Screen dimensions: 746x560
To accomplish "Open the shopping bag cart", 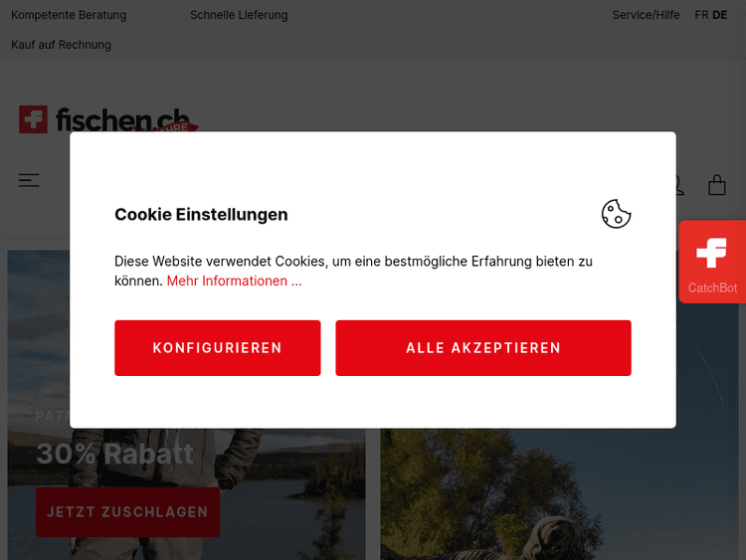I will click(716, 185).
